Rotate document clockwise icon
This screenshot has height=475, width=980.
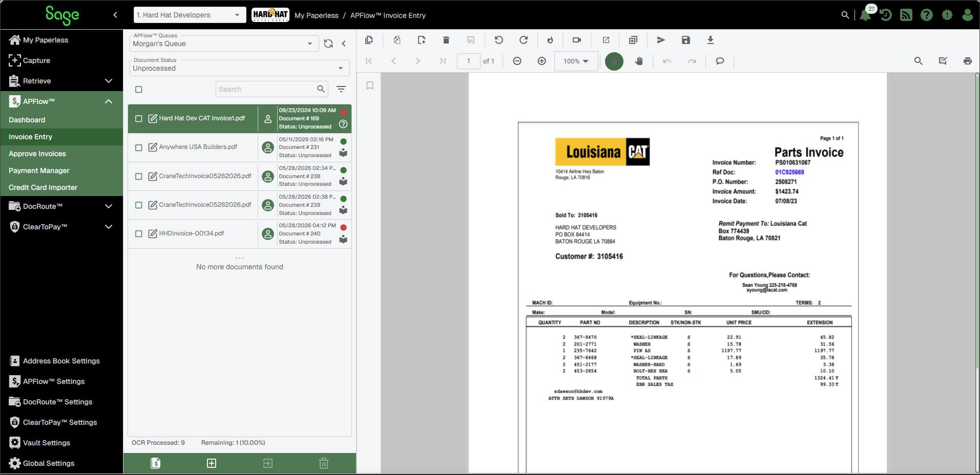[x=524, y=40]
